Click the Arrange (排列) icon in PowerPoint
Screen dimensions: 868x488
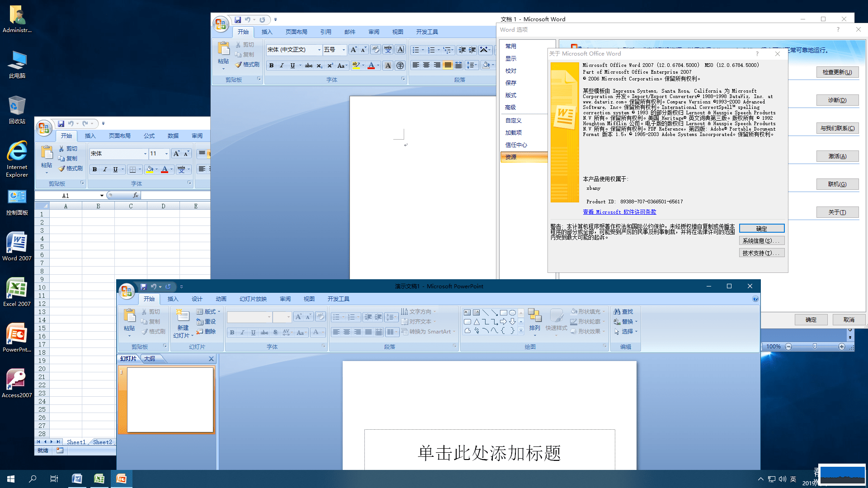click(x=534, y=316)
